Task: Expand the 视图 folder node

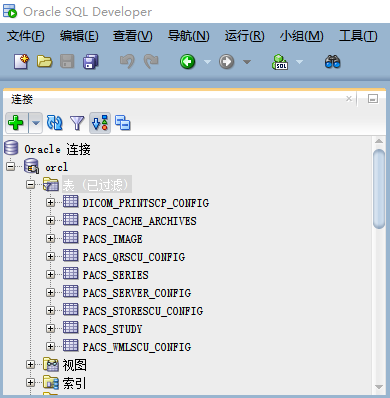Action: point(31,365)
